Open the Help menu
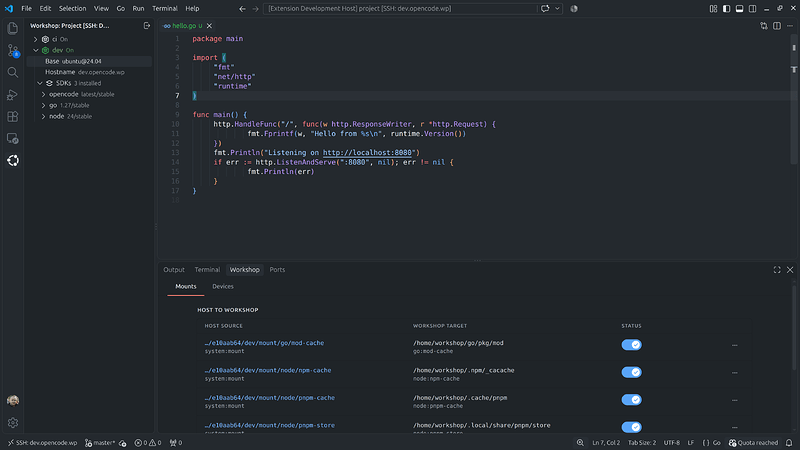The width and height of the screenshot is (800, 450). point(192,9)
